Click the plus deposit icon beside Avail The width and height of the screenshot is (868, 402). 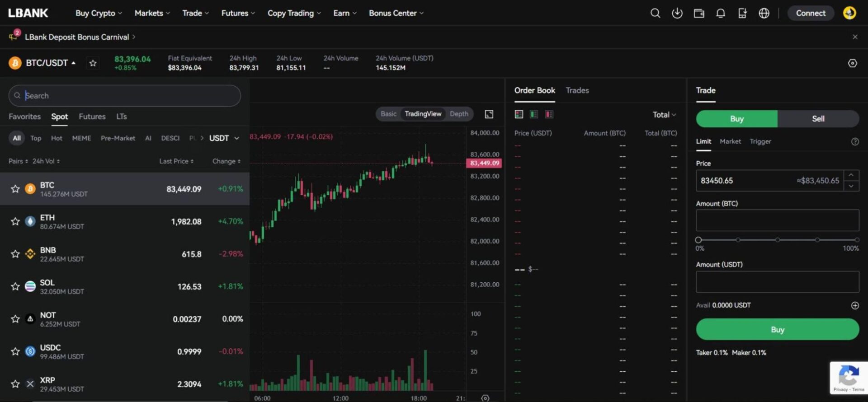[855, 305]
